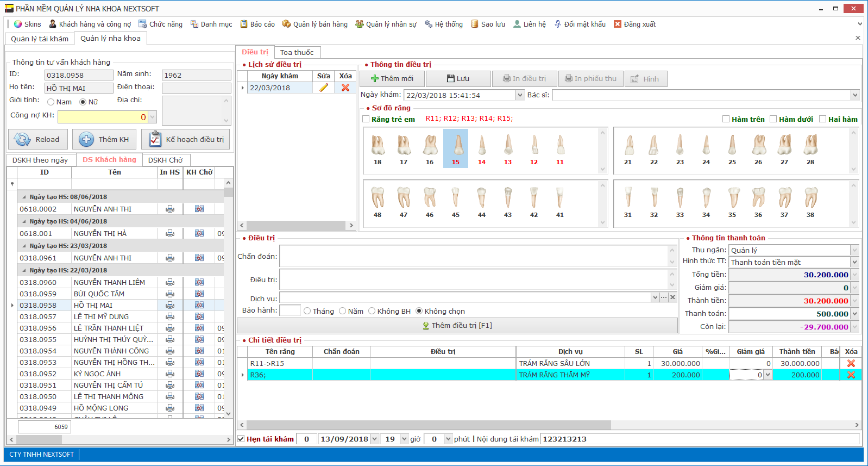Click print icon for patient 0618.0002
This screenshot has width=868, height=466.
pos(170,209)
